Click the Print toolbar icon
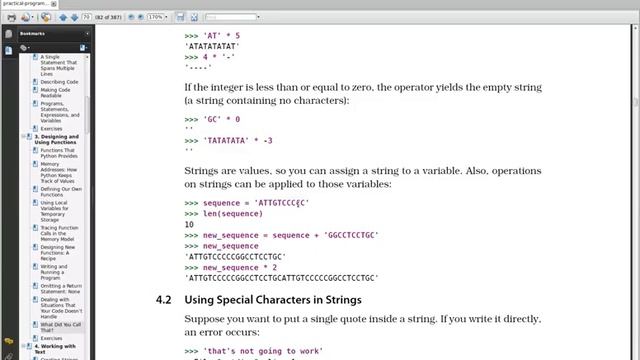The height and width of the screenshot is (360, 640). (11, 17)
